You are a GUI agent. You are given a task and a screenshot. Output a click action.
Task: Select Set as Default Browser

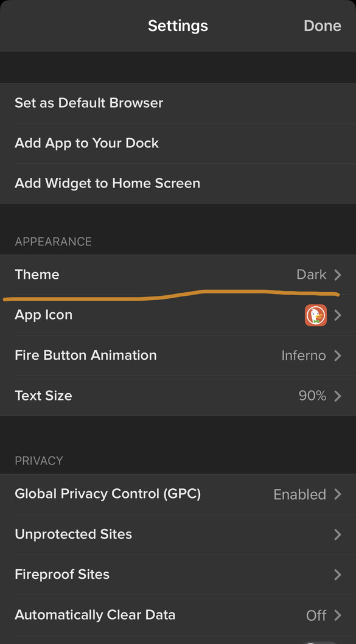(178, 103)
